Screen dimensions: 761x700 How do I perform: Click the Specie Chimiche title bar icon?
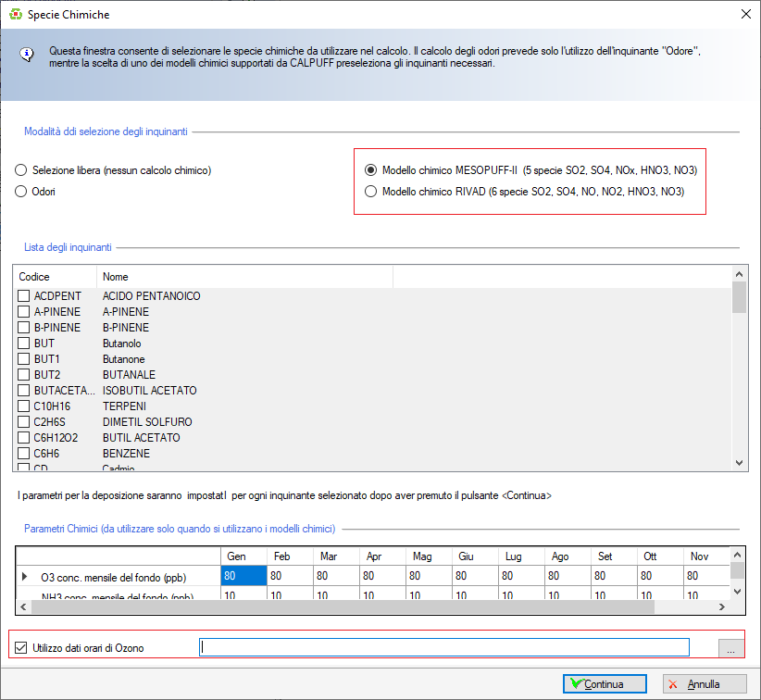tap(12, 14)
